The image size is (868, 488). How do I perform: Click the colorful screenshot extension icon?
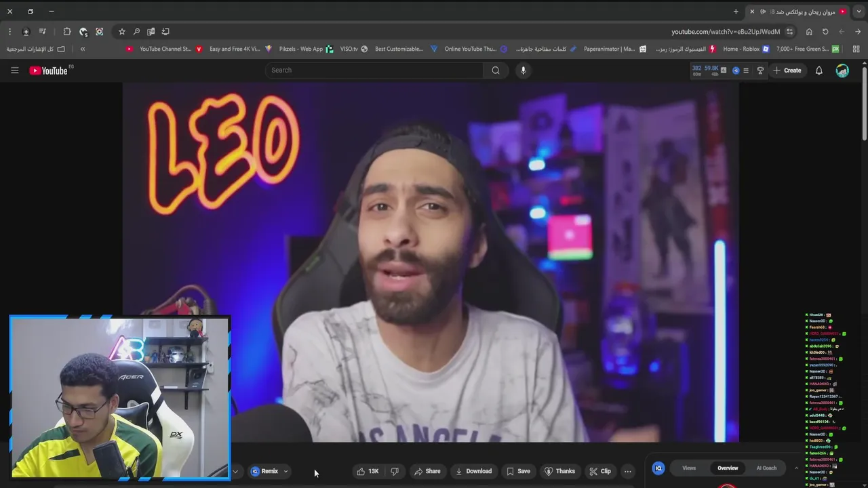click(x=99, y=32)
